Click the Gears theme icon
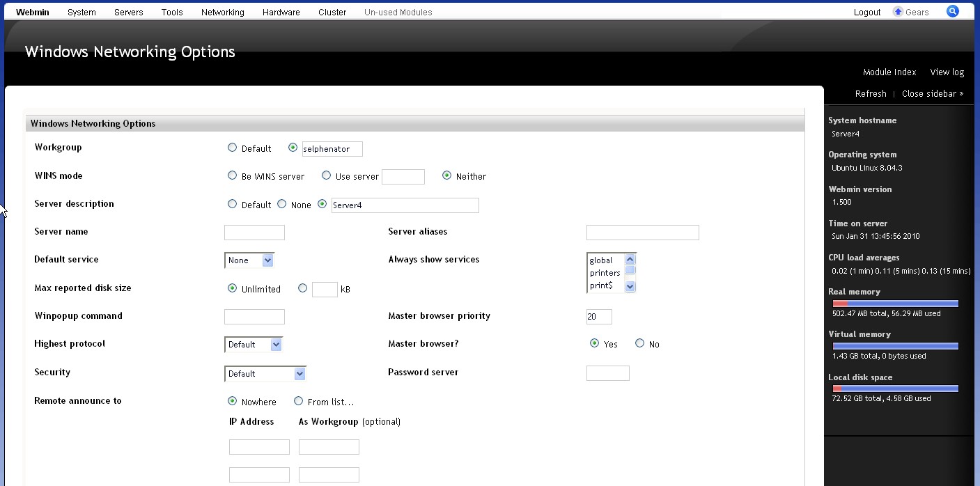Viewport: 980px width, 486px height. pos(898,12)
